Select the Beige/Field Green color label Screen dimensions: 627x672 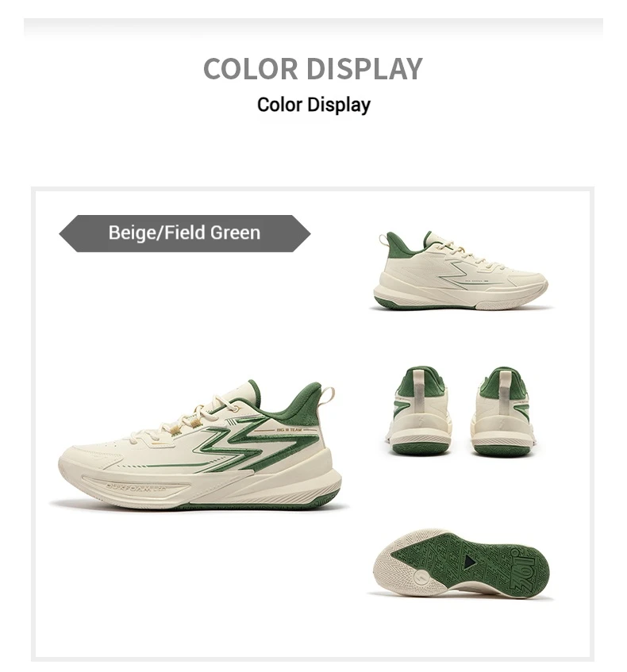tap(185, 233)
